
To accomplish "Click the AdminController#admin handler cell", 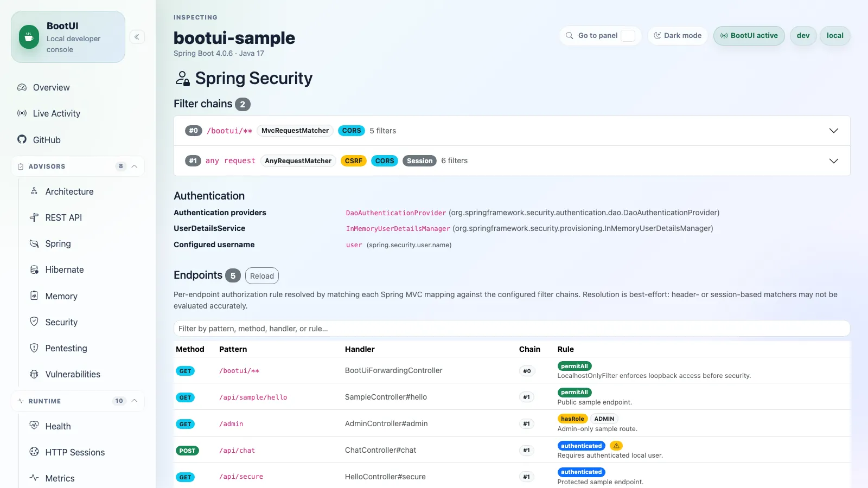I will (386, 423).
